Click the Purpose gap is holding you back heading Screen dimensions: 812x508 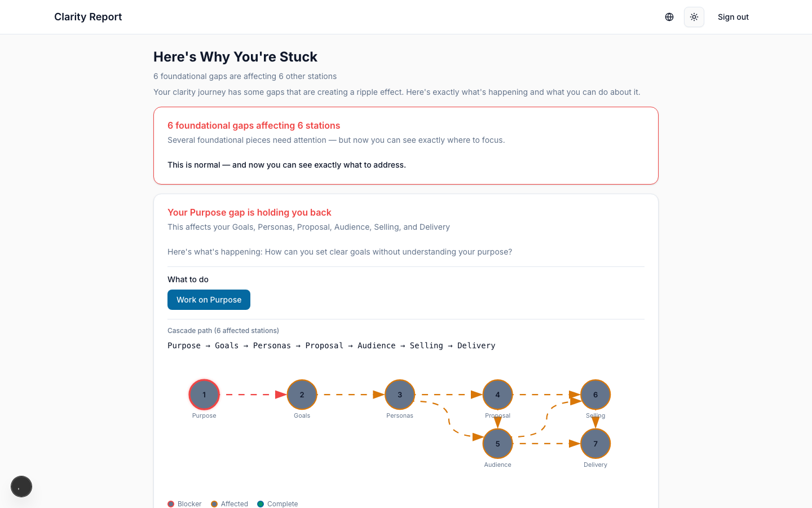[x=249, y=212]
